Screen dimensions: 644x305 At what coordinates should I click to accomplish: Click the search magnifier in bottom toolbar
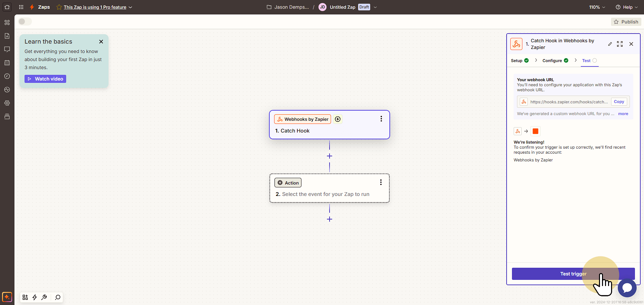(58, 297)
